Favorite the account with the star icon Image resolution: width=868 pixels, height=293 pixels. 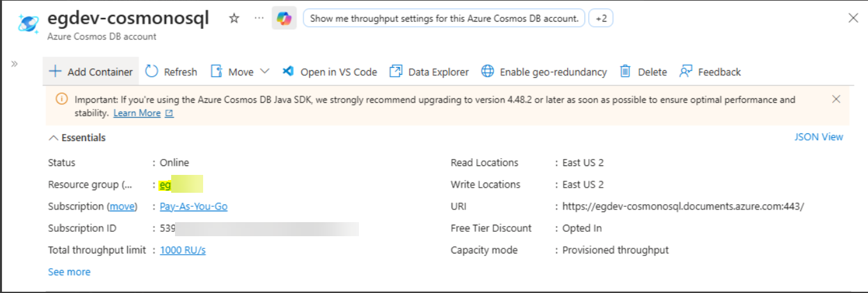[234, 19]
